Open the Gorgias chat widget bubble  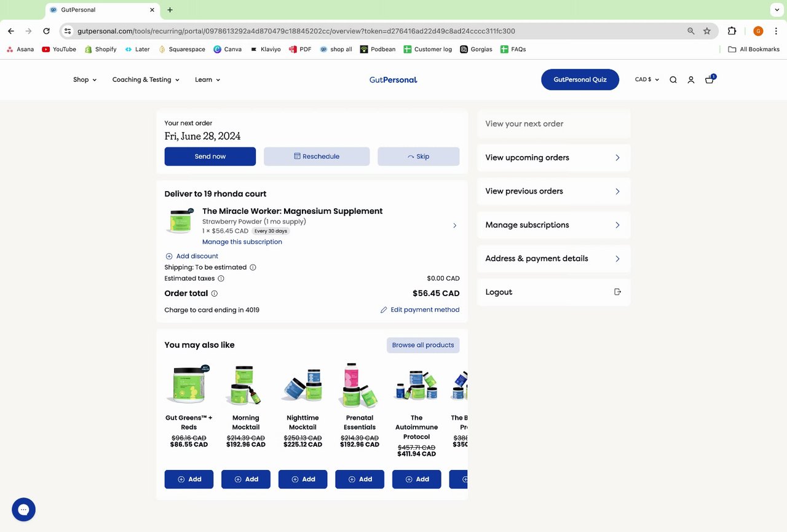coord(23,509)
